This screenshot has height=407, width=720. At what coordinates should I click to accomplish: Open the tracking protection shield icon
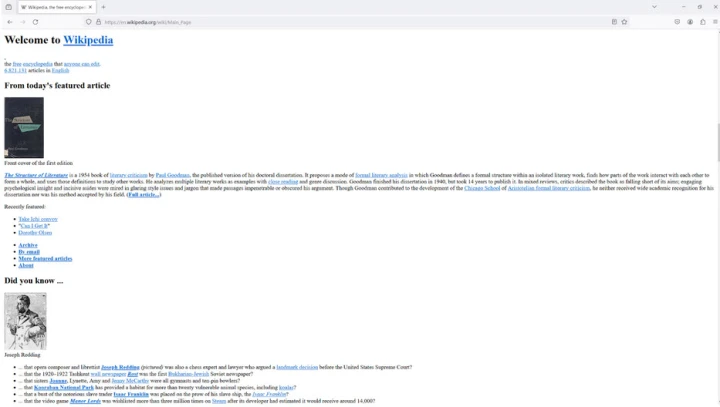89,22
